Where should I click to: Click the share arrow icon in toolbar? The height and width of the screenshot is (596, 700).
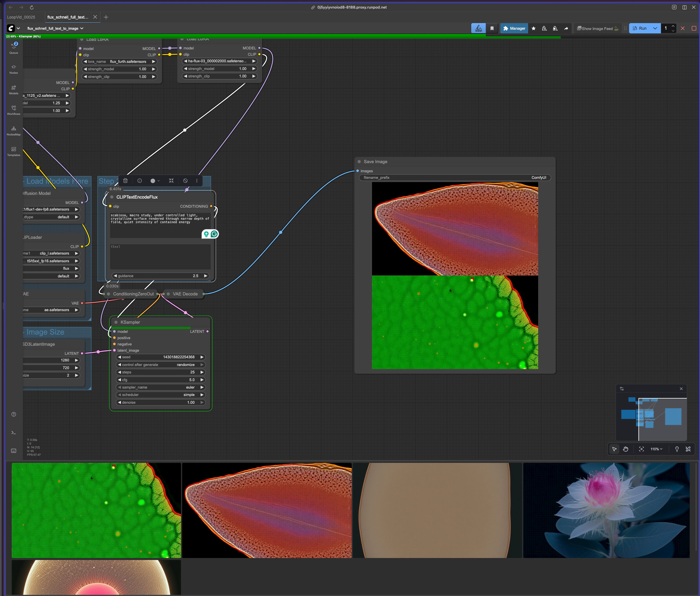566,28
